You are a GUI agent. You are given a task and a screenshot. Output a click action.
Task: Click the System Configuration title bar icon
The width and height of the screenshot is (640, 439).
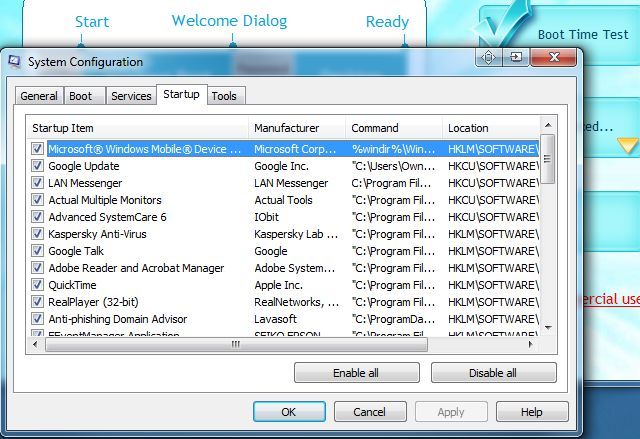click(x=15, y=61)
